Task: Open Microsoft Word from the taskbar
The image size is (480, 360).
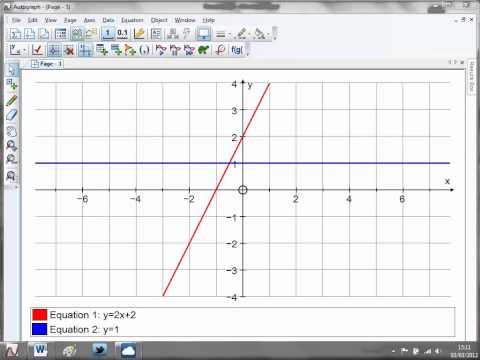Action: [x=40, y=350]
